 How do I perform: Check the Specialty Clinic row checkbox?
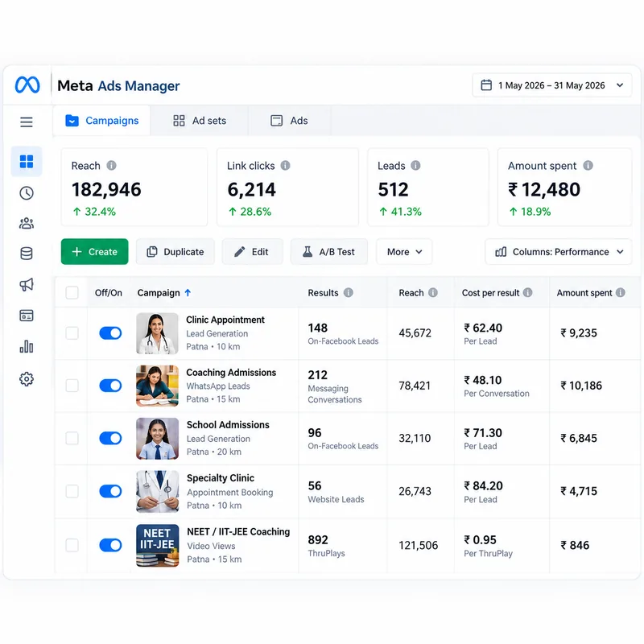pos(72,491)
